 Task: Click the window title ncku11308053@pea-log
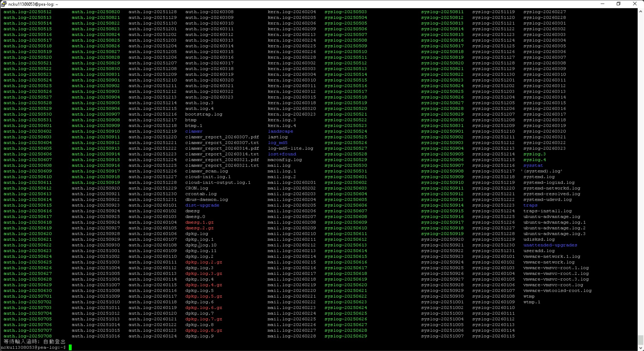(x=33, y=4)
